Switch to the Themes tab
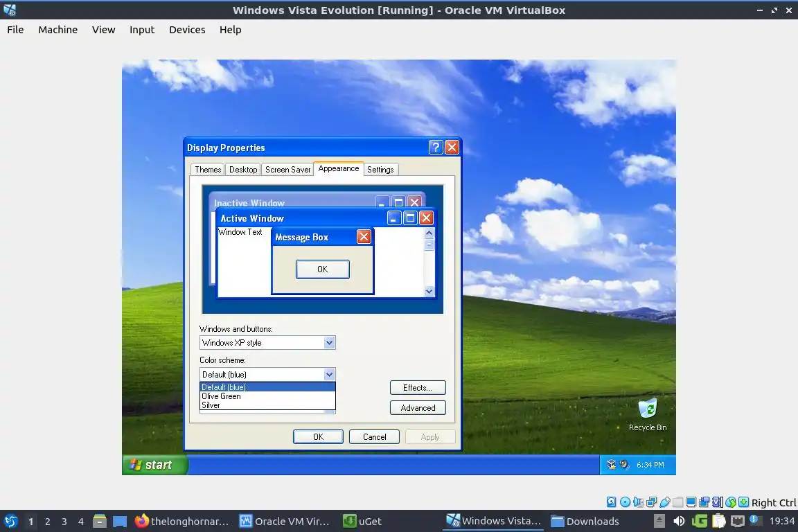The width and height of the screenshot is (798, 532). tap(208, 170)
